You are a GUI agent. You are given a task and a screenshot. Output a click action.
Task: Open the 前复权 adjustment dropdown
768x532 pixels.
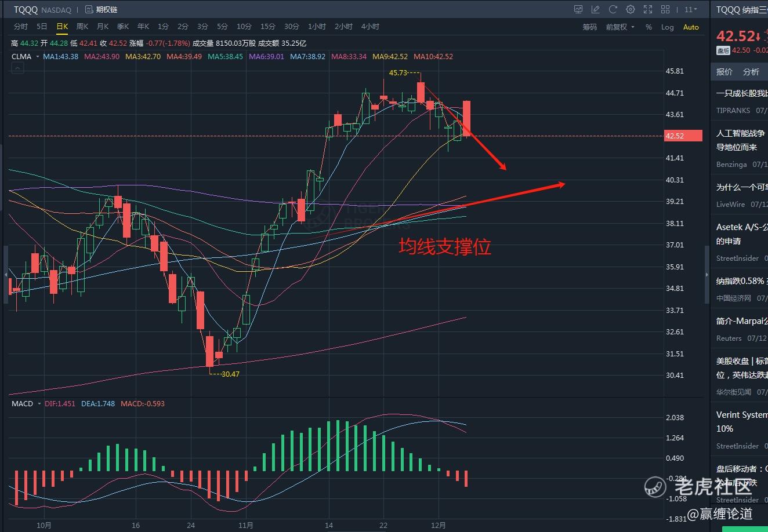[620, 27]
